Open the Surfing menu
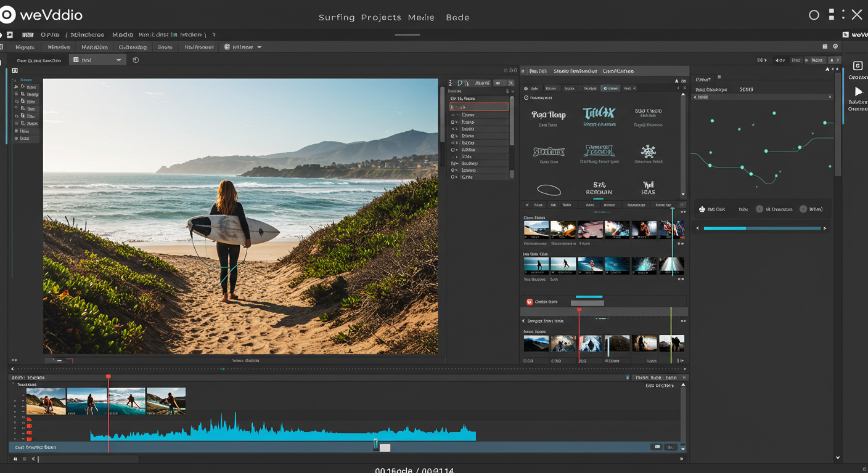The height and width of the screenshot is (473, 868). tap(337, 17)
